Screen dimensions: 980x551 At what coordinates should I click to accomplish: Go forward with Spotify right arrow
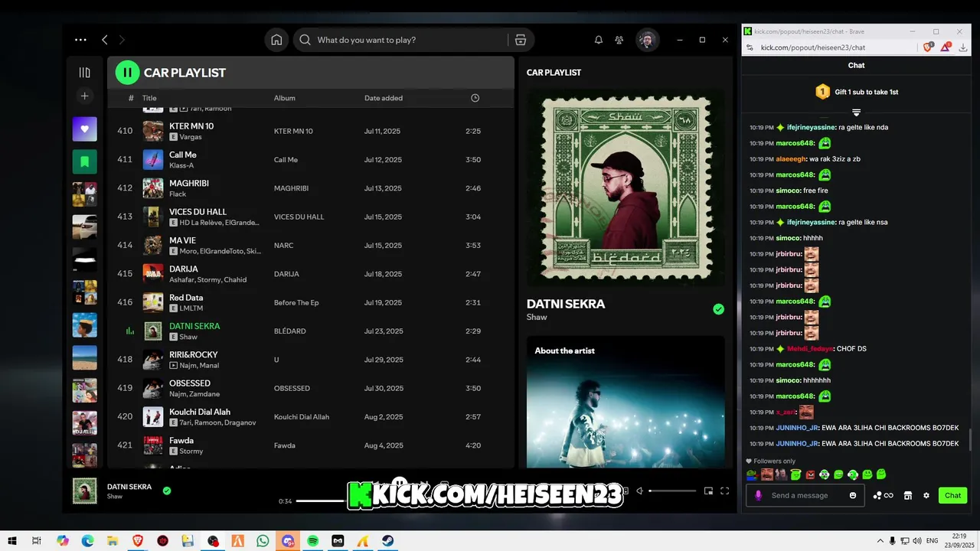pyautogui.click(x=122, y=40)
